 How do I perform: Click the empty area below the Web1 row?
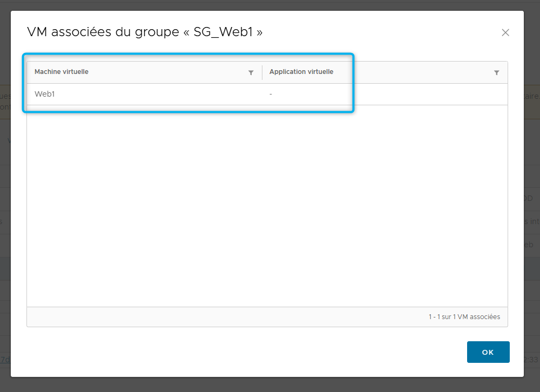click(x=267, y=205)
